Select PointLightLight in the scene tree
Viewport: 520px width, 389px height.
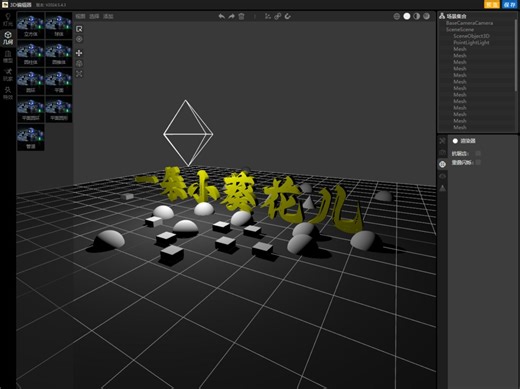[471, 43]
